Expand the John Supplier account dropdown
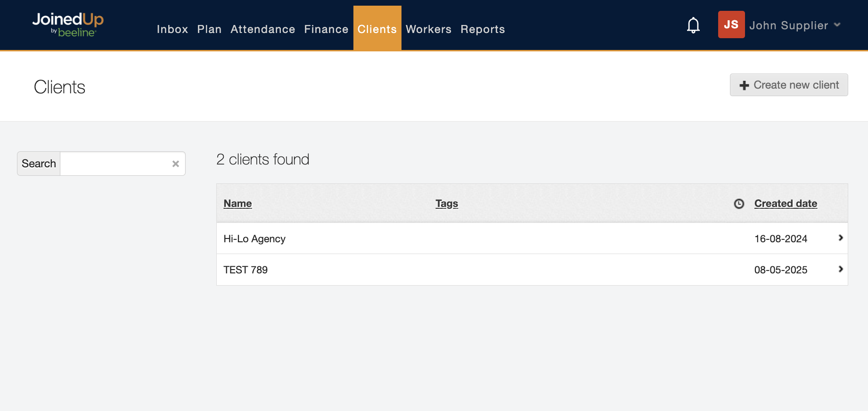 (x=837, y=25)
